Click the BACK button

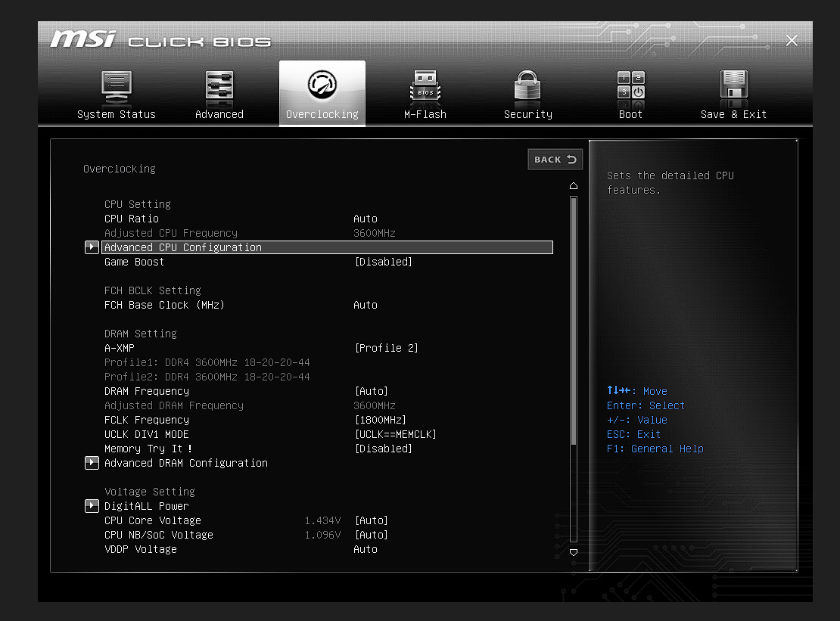tap(555, 160)
